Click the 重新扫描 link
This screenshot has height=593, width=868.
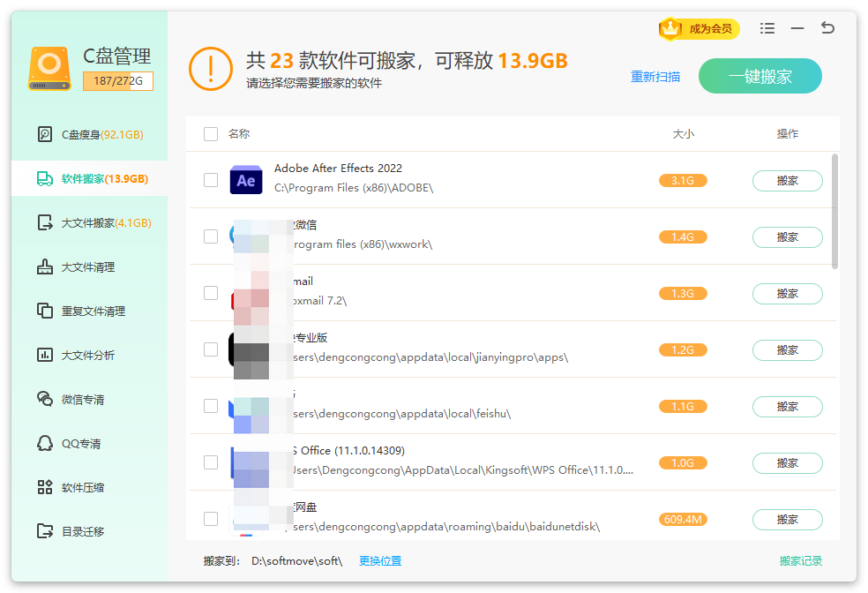(655, 77)
